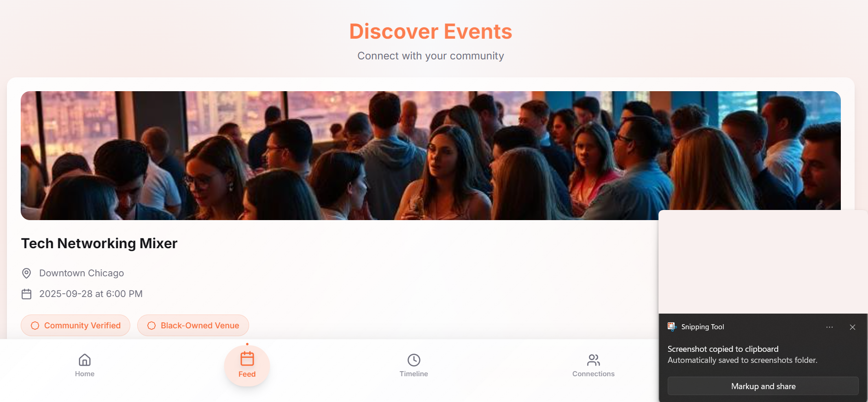The height and width of the screenshot is (402, 868).
Task: Select the Feed calendar icon
Action: pyautogui.click(x=247, y=359)
